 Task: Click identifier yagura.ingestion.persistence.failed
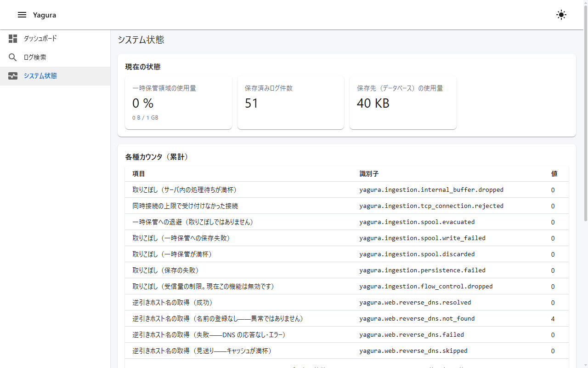point(423,270)
